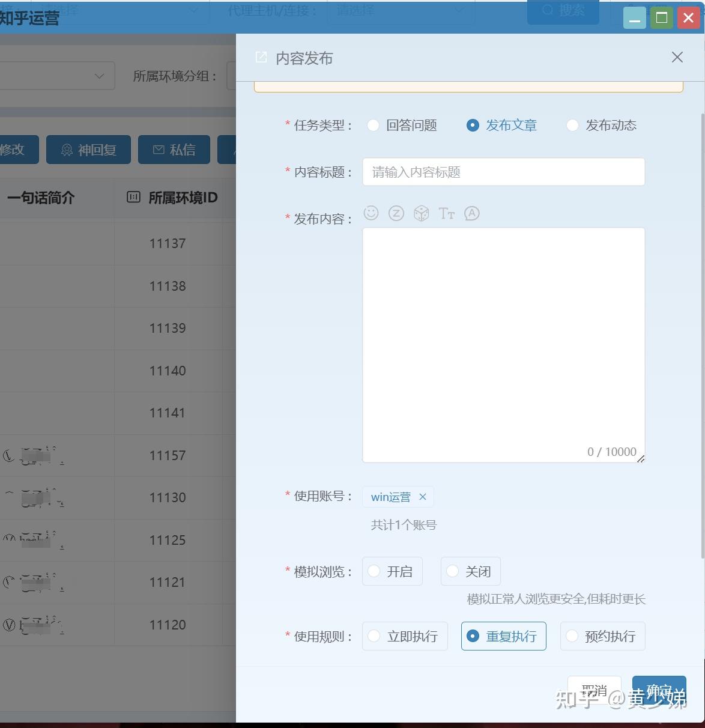This screenshot has width=705, height=728.
Task: Click the circled A editor icon
Action: click(x=472, y=213)
